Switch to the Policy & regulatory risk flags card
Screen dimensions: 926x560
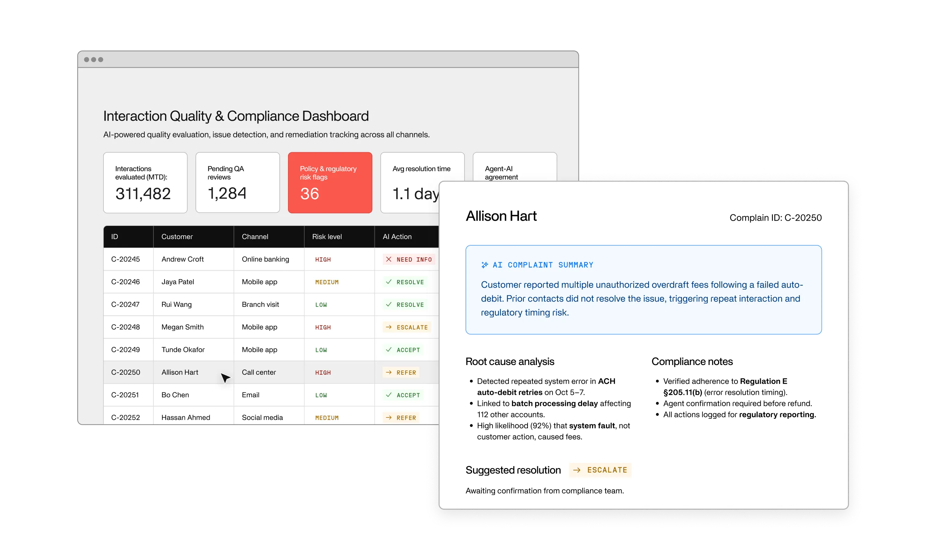point(330,183)
